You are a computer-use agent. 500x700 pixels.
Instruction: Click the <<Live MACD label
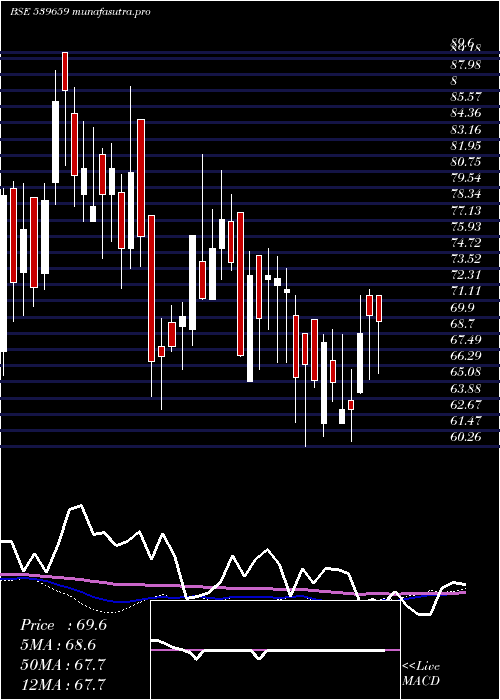(421, 674)
